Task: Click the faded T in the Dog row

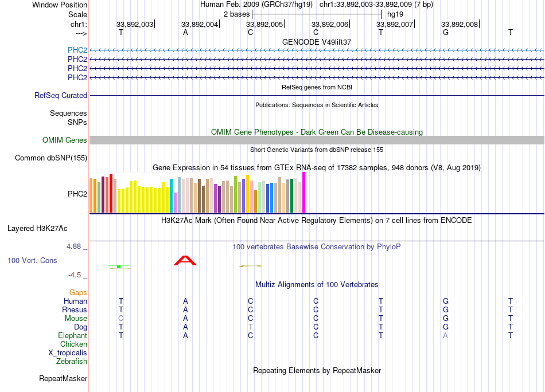Action: 251,327
